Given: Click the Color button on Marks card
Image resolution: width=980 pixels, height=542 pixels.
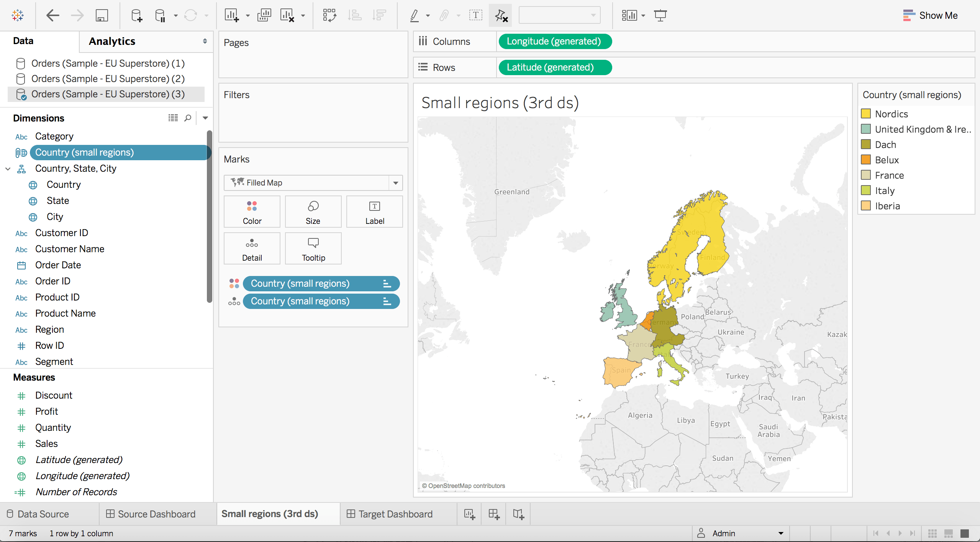Looking at the screenshot, I should click(x=252, y=212).
